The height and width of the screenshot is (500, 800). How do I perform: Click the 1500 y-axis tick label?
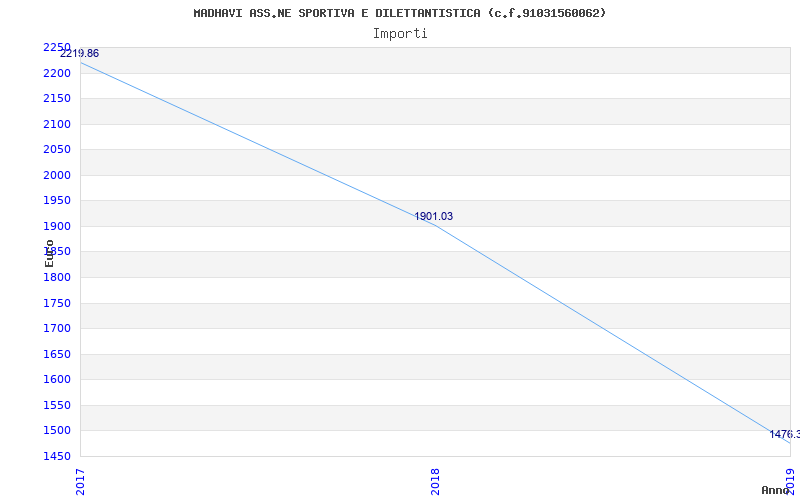(57, 431)
